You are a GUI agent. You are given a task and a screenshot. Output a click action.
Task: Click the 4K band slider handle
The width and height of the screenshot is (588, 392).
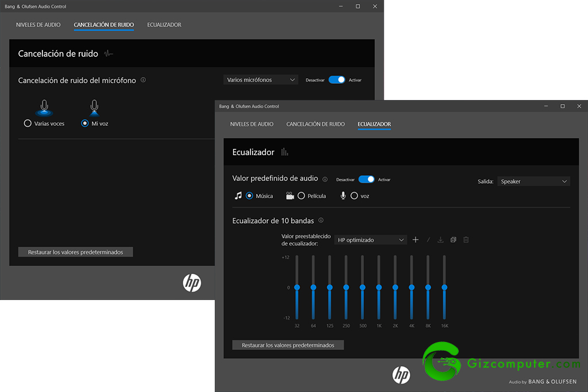[411, 287]
